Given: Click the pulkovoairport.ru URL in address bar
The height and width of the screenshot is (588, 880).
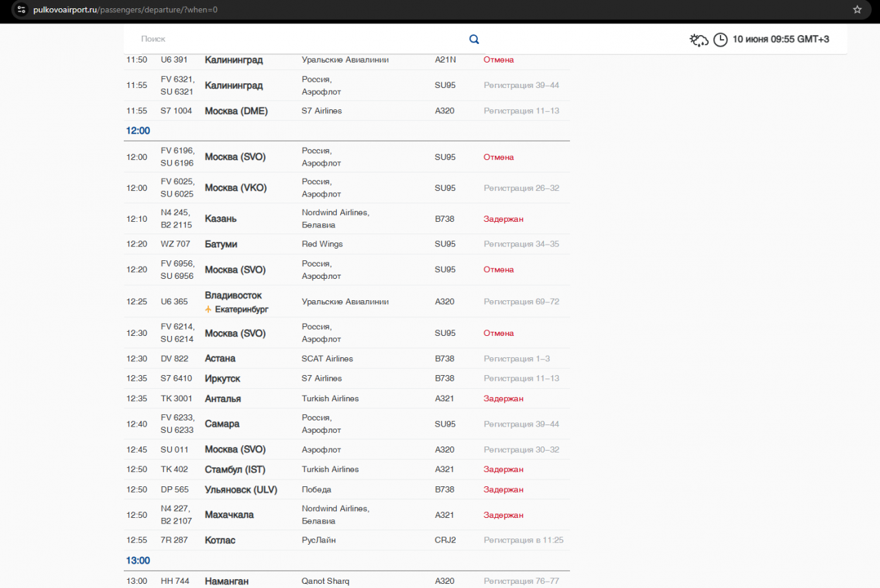Looking at the screenshot, I should (x=126, y=10).
